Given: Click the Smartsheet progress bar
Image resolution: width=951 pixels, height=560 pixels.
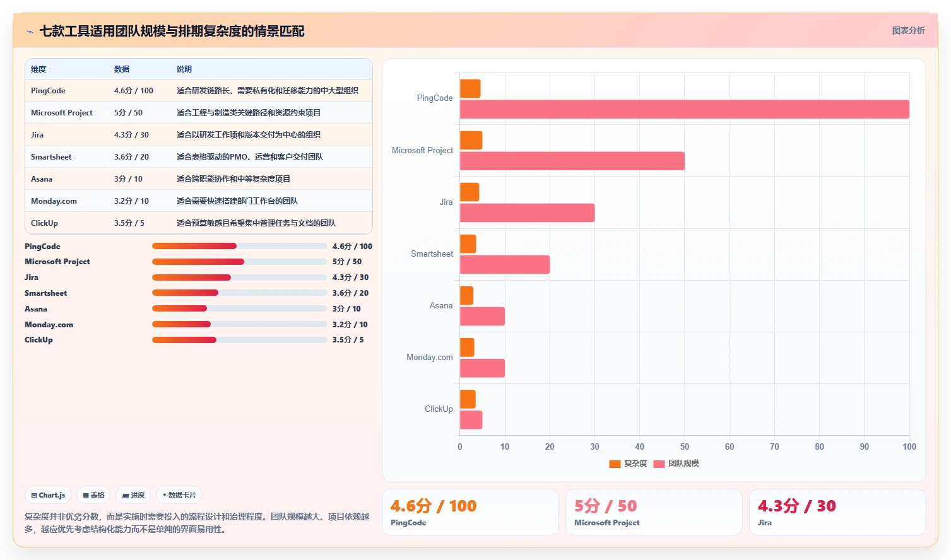Looking at the screenshot, I should [239, 293].
